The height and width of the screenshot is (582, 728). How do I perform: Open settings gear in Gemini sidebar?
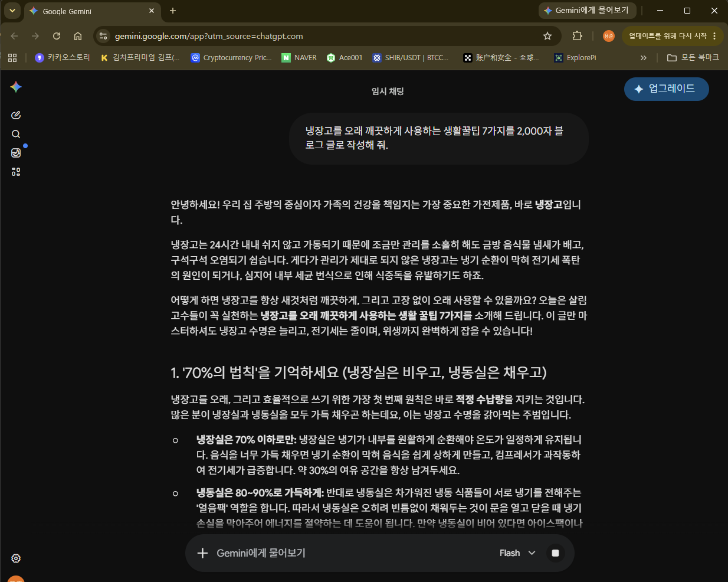pos(16,558)
